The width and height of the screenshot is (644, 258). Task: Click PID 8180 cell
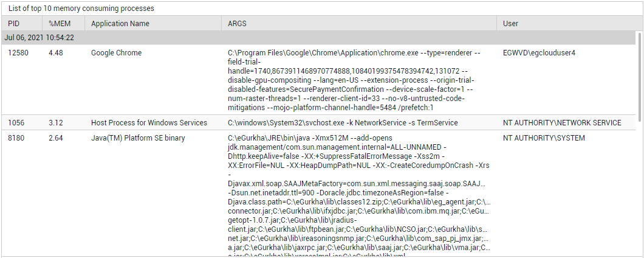click(17, 138)
